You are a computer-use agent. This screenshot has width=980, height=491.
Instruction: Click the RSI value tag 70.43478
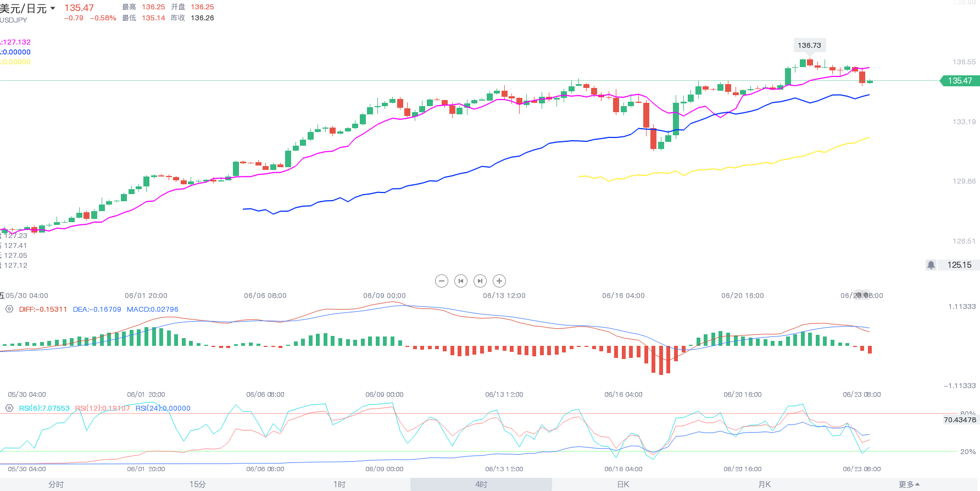[960, 420]
